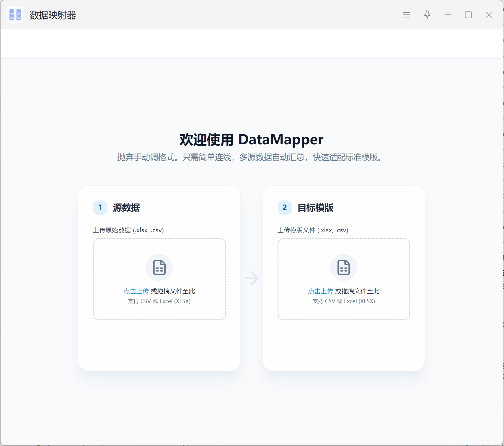
Task: Click the DataMapper app logo icon
Action: (x=15, y=15)
